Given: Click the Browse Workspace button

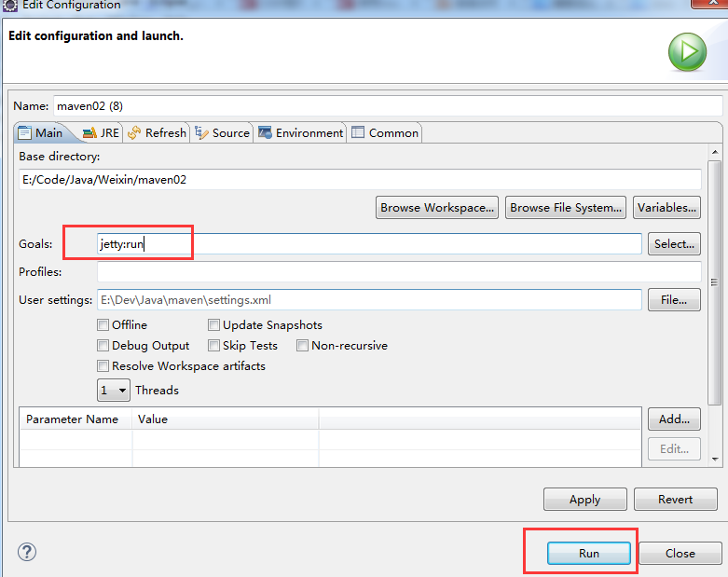Looking at the screenshot, I should coord(437,208).
